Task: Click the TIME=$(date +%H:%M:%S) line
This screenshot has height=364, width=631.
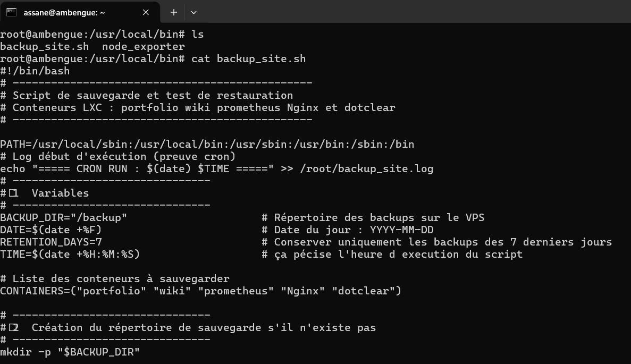Action: point(70,255)
